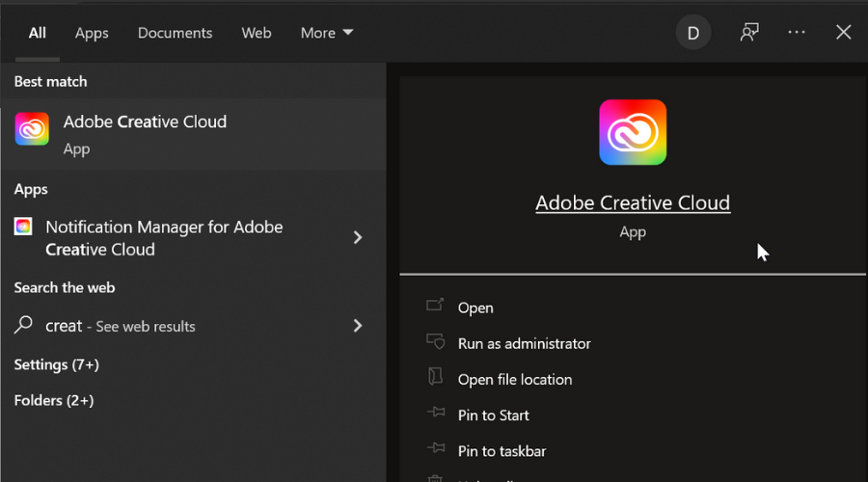Click the Pin to Start pin icon

point(436,413)
